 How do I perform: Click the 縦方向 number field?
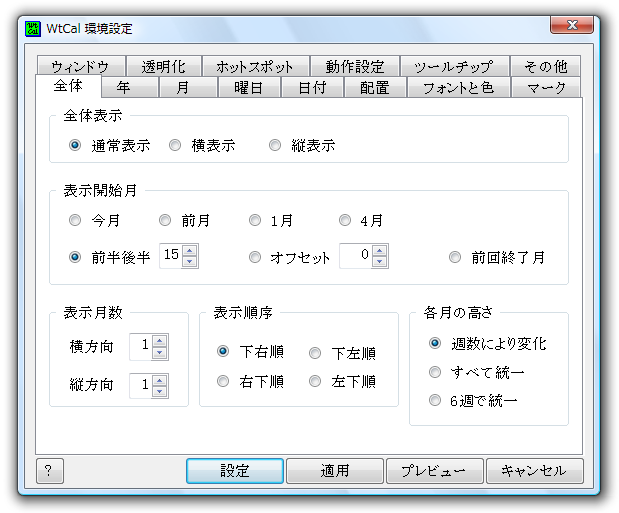click(141, 386)
